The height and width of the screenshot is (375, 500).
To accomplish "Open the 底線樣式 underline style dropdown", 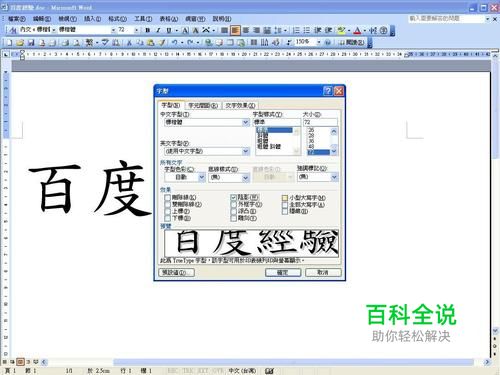I will click(x=246, y=178).
